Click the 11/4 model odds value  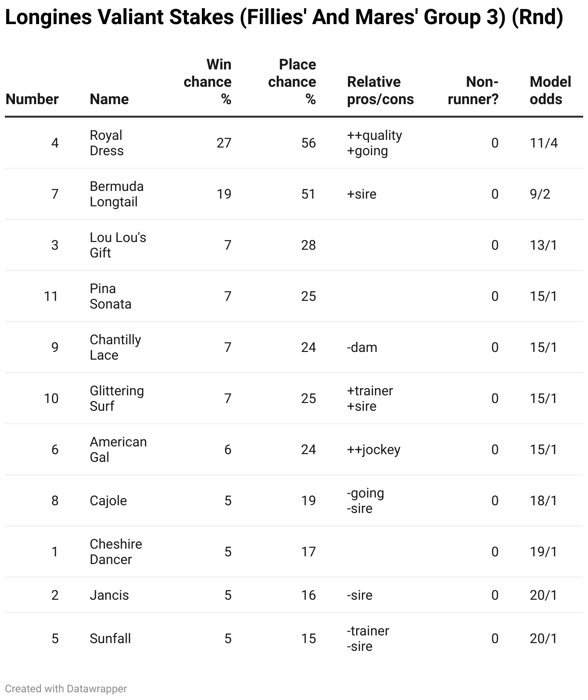[544, 143]
